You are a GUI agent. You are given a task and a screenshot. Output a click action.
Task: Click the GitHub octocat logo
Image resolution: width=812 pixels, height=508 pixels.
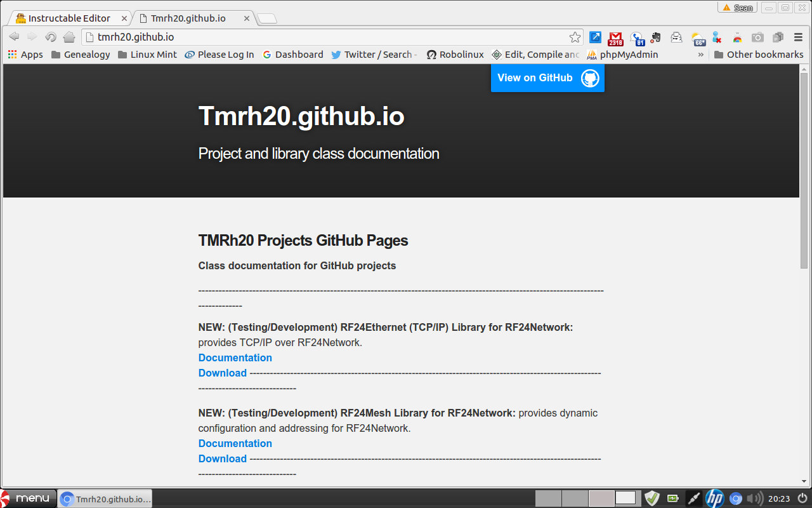[x=590, y=78]
